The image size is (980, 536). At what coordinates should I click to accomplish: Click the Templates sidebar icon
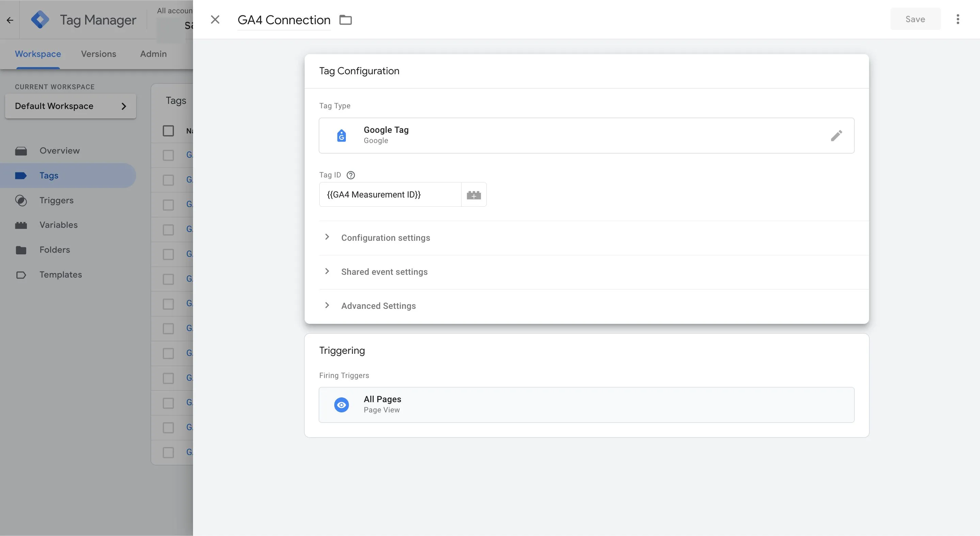(21, 275)
